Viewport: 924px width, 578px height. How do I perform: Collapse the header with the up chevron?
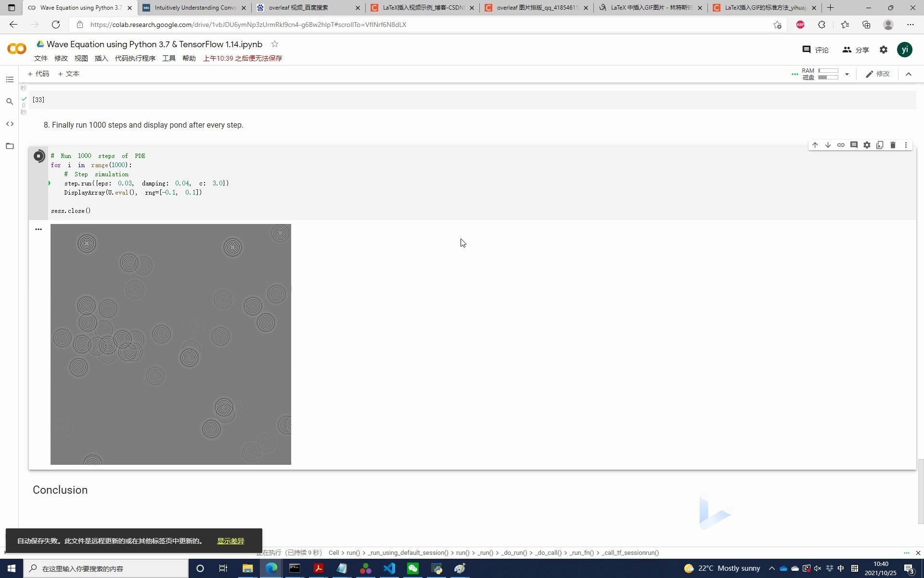[x=908, y=74]
